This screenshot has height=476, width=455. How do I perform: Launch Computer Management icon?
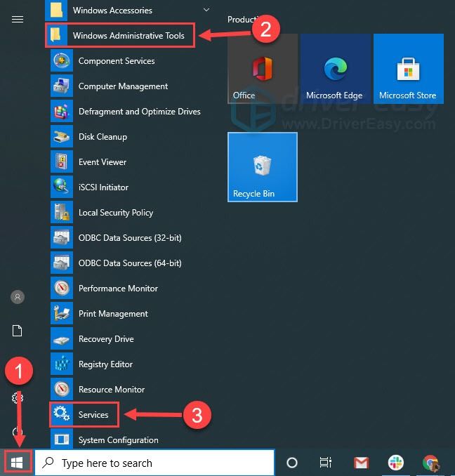tap(62, 86)
